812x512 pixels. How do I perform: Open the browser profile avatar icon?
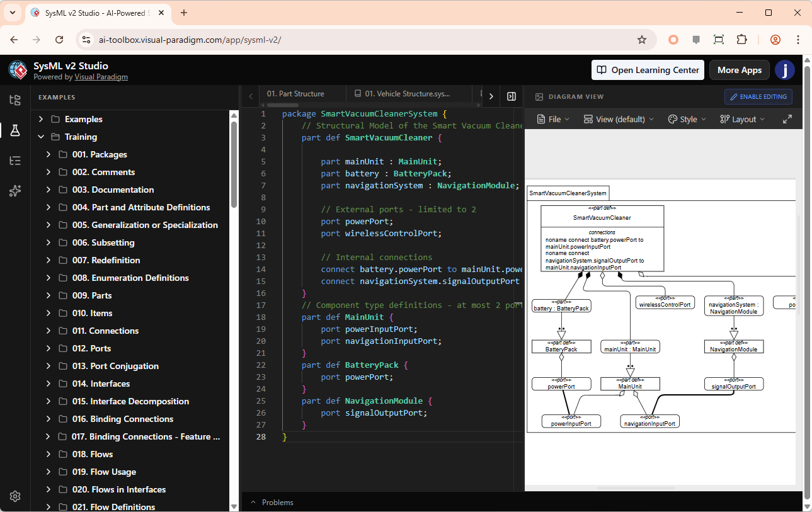775,39
